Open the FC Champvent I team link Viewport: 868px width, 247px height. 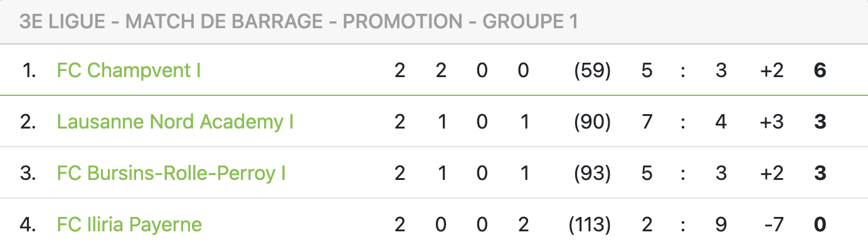(x=129, y=70)
